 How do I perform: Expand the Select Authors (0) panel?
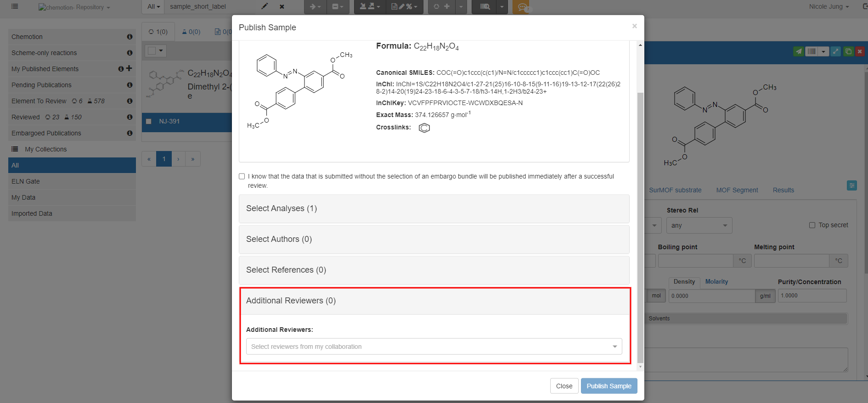coord(434,239)
